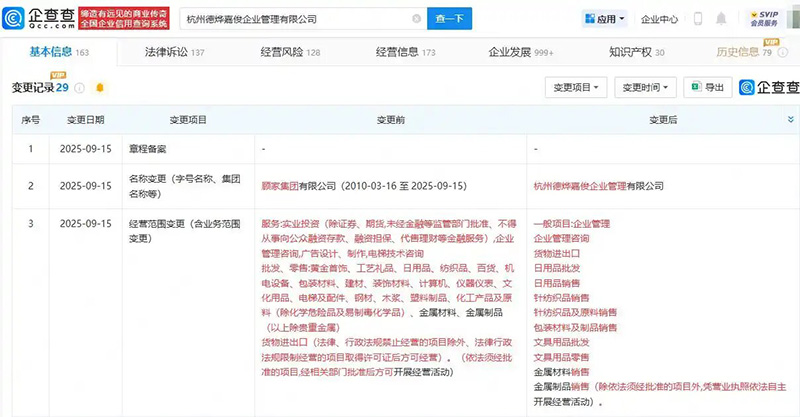Click 货物进出口 entry in the after column
This screenshot has height=417, width=800.
pos(557,253)
